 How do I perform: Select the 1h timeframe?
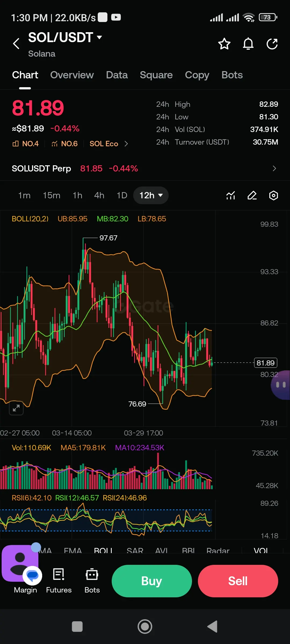point(77,195)
